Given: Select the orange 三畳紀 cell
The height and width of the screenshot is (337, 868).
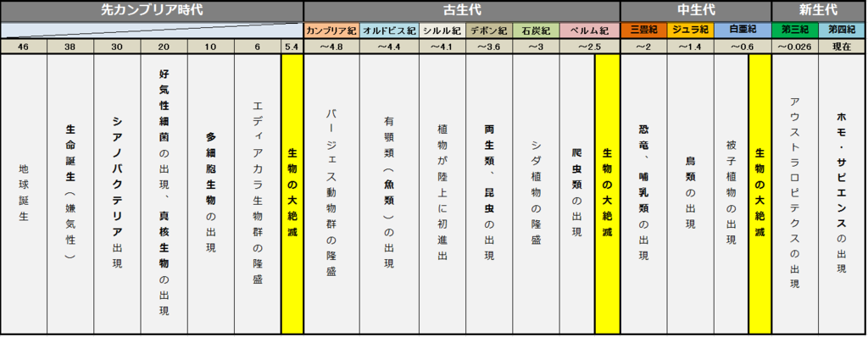Looking at the screenshot, I should coord(644,30).
